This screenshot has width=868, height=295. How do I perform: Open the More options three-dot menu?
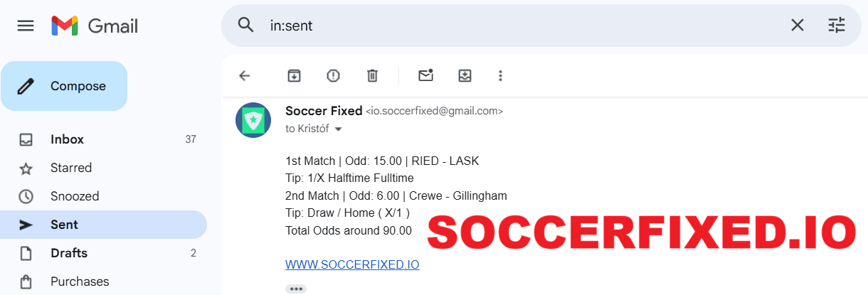pos(501,76)
